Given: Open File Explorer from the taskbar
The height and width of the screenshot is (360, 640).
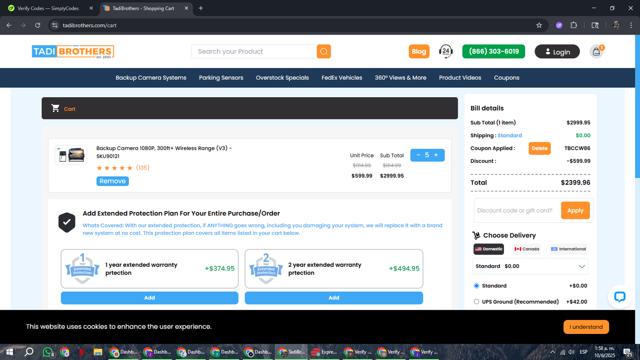Looking at the screenshot, I should point(98,352).
